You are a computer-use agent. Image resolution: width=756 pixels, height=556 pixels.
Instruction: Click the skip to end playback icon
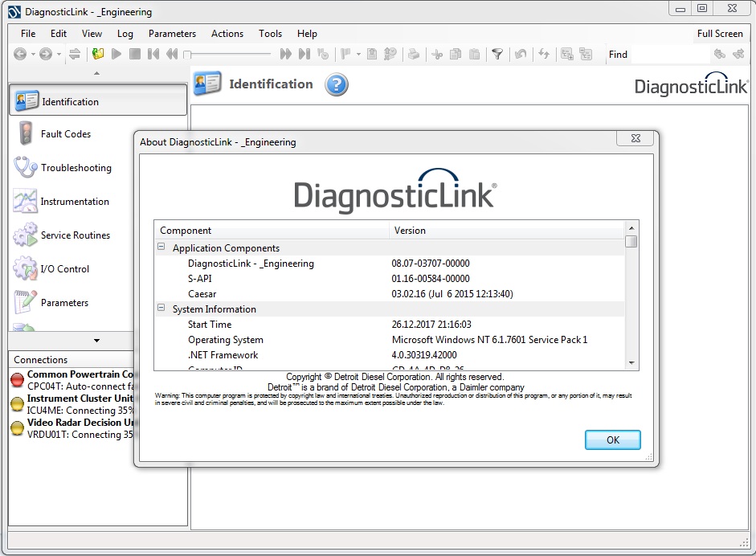(304, 54)
